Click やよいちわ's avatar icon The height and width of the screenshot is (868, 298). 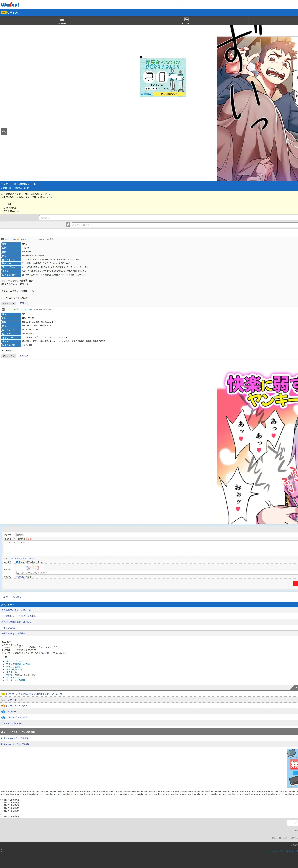pyautogui.click(x=3, y=239)
